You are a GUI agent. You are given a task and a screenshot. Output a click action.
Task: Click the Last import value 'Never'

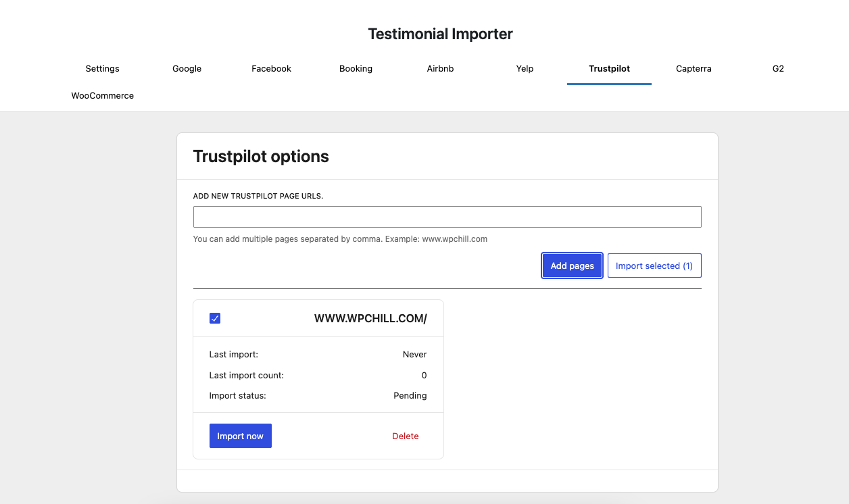click(414, 354)
